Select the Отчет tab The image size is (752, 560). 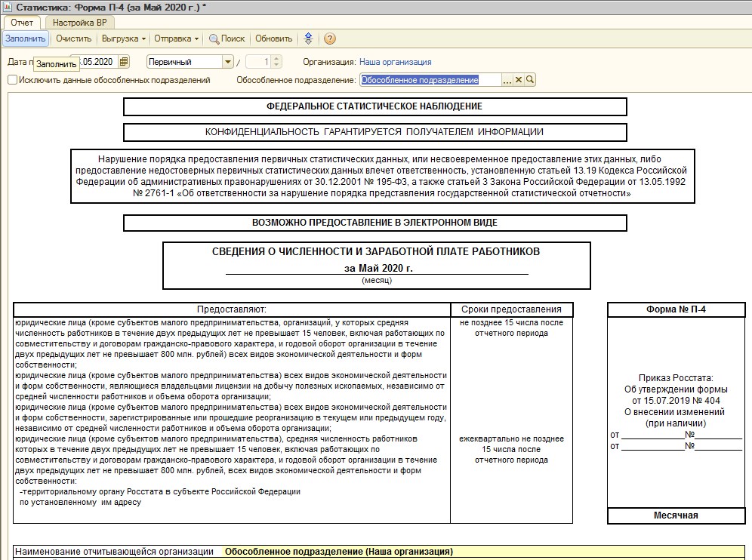point(22,23)
